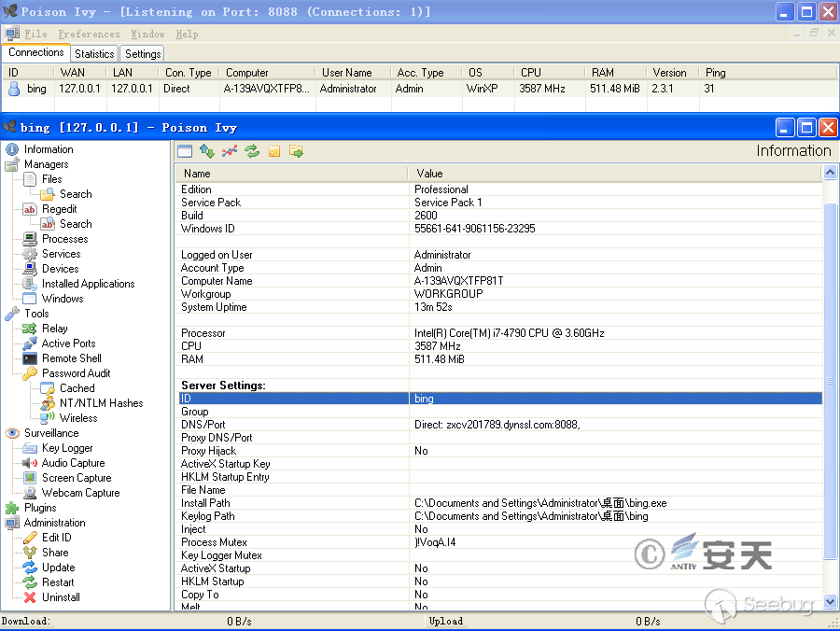The height and width of the screenshot is (631, 840).
Task: Open Installed Applications in Managers
Action: click(x=88, y=284)
